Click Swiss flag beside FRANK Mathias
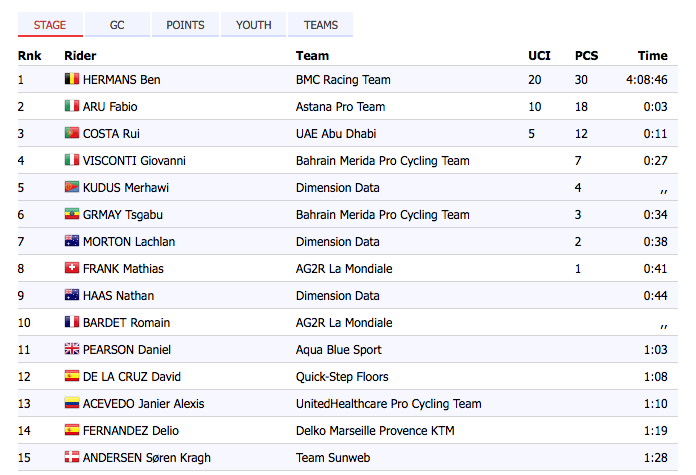This screenshot has height=475, width=696. [x=71, y=268]
